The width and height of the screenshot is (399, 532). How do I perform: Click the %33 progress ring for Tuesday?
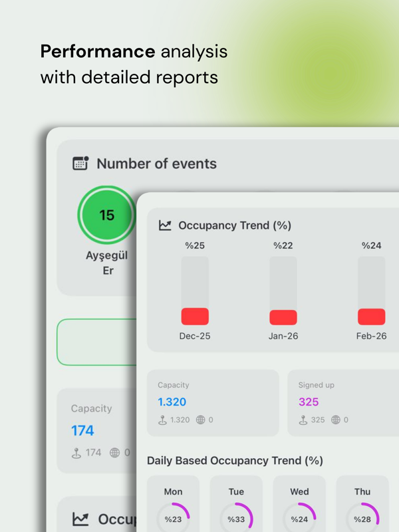[236, 519]
